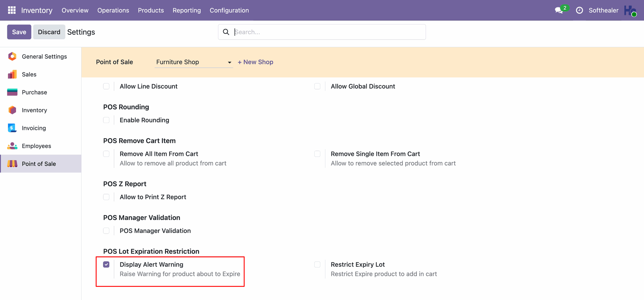644x300 pixels.
Task: Select the Point of Sale shop icon
Action: (12, 164)
